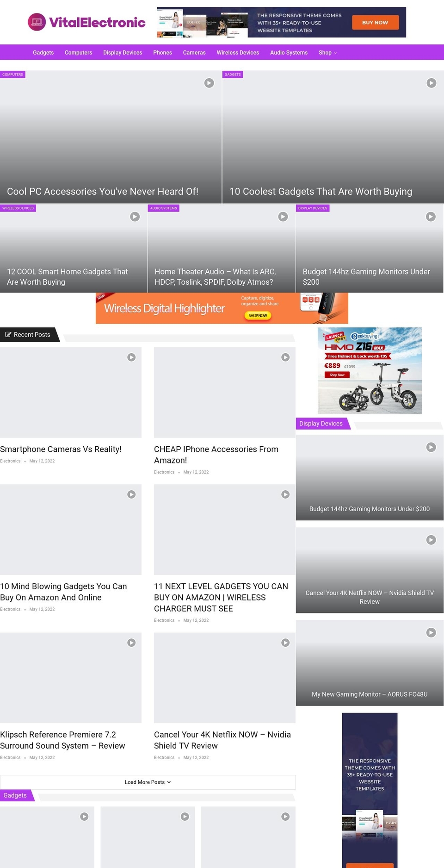Click the AUDIO SYSTEMS category tag
This screenshot has height=868, width=444.
pos(163,208)
